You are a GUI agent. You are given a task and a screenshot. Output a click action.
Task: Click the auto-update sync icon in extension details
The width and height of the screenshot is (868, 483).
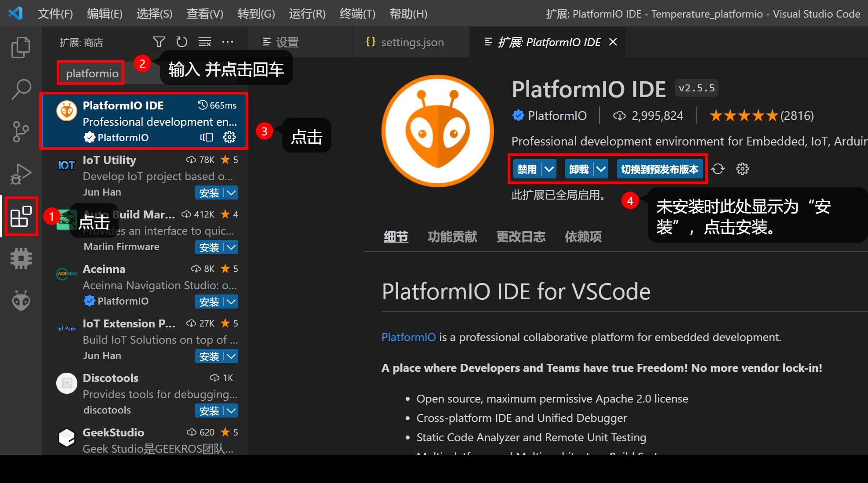[x=718, y=169]
